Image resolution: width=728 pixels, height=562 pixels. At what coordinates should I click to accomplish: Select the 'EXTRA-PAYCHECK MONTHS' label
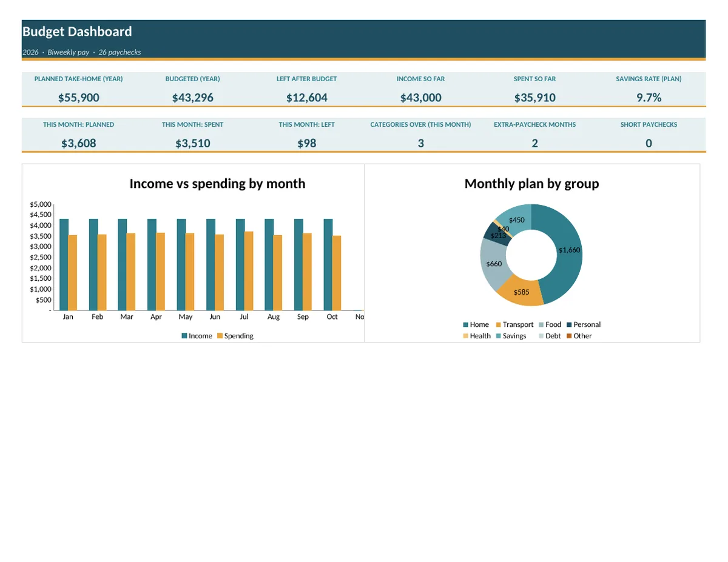click(534, 124)
